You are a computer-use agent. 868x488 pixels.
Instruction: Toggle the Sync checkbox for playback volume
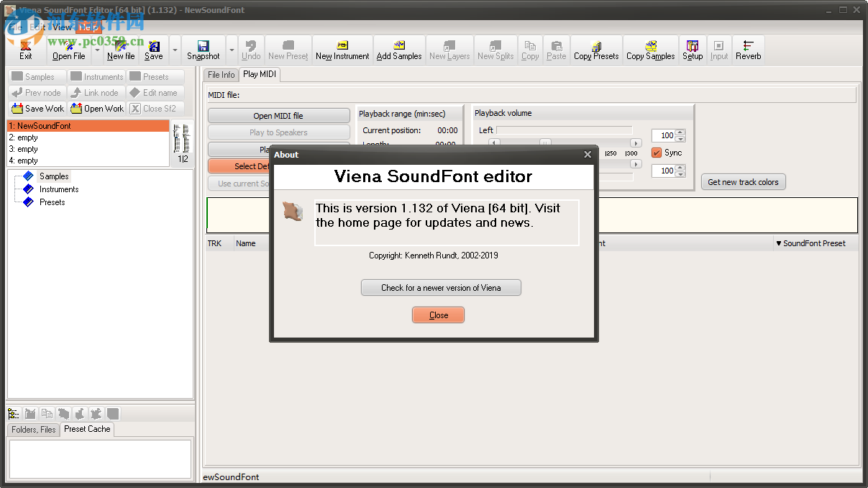[x=657, y=152]
